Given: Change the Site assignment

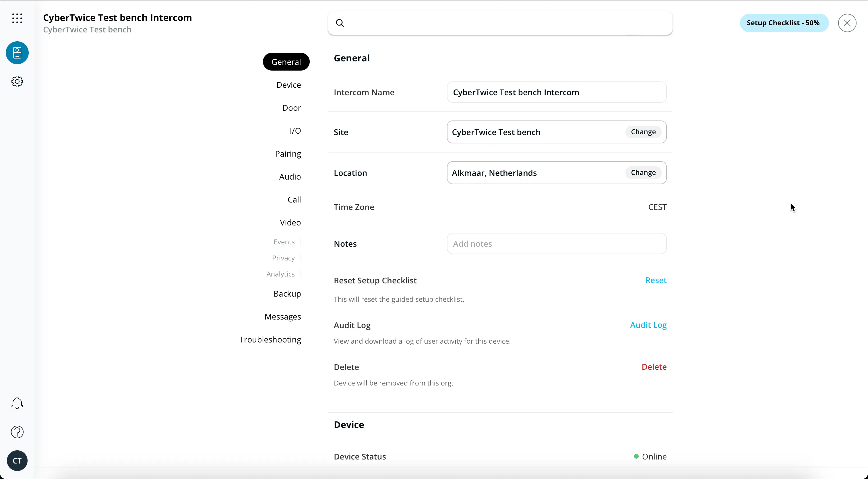Looking at the screenshot, I should click(643, 132).
